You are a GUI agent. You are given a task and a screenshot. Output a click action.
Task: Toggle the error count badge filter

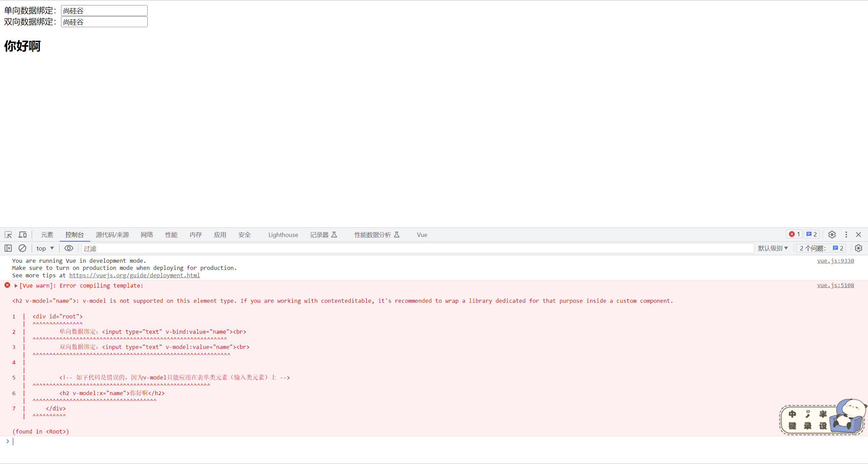[x=794, y=234]
